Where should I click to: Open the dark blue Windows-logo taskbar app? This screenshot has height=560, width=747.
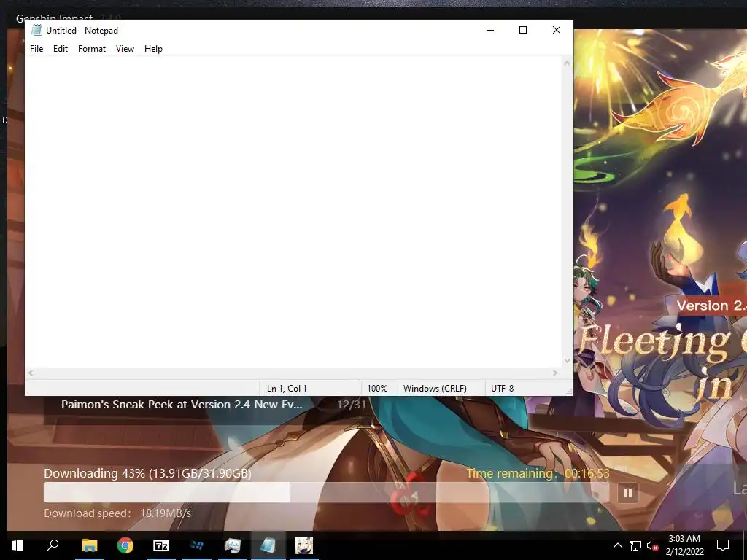tap(197, 545)
